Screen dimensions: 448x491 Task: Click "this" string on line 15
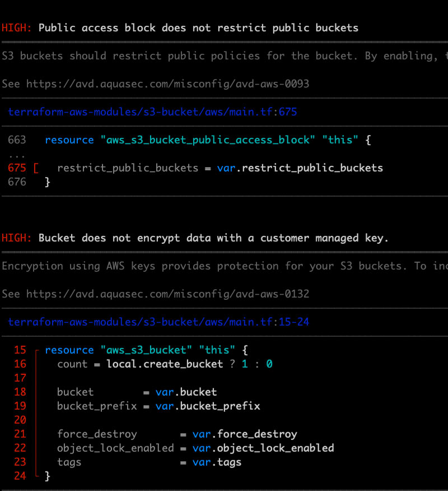pos(217,350)
